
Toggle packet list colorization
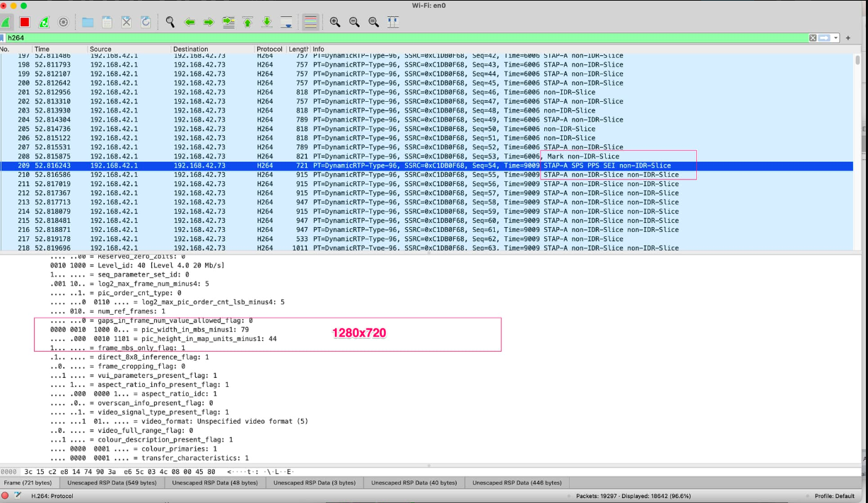pos(310,22)
